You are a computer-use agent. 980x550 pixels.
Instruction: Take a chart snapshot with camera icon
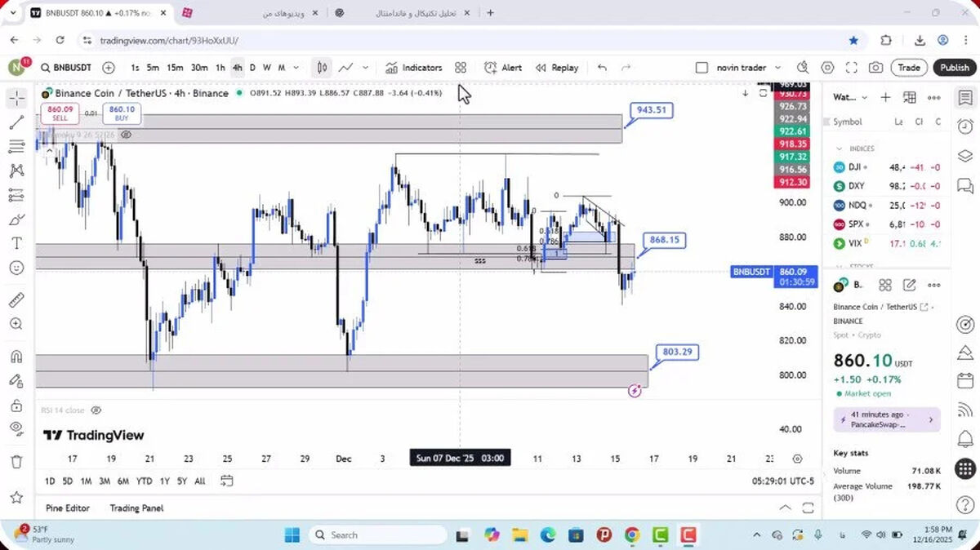tap(875, 68)
